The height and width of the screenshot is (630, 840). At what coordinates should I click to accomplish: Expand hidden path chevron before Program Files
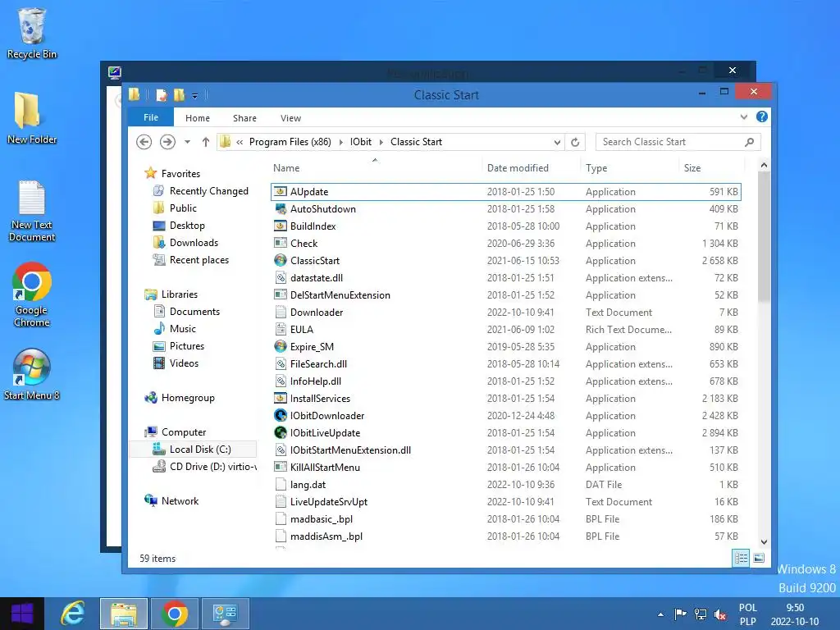click(240, 142)
